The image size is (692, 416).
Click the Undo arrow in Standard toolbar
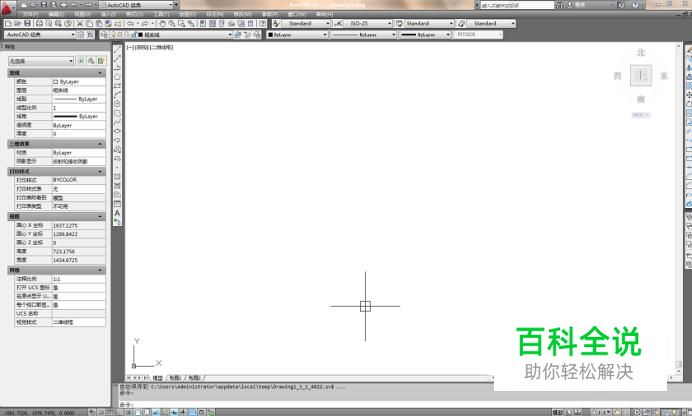131,23
